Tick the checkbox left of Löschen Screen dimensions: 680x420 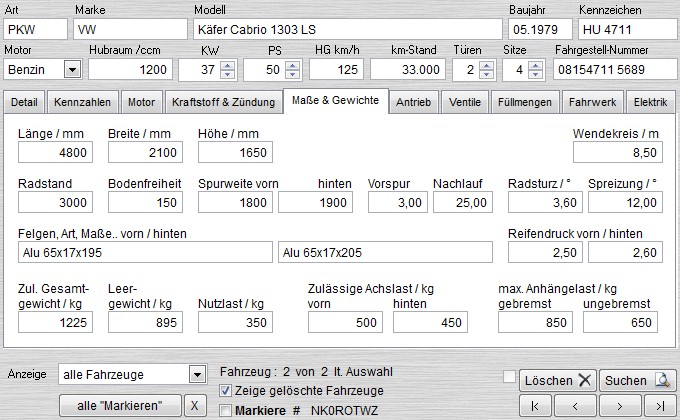click(x=510, y=377)
